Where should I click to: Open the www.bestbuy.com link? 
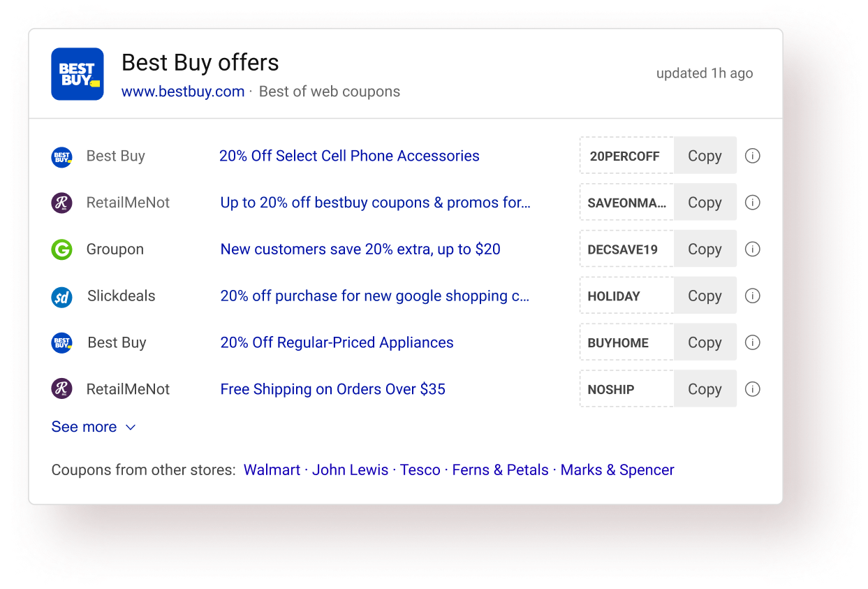pyautogui.click(x=183, y=92)
